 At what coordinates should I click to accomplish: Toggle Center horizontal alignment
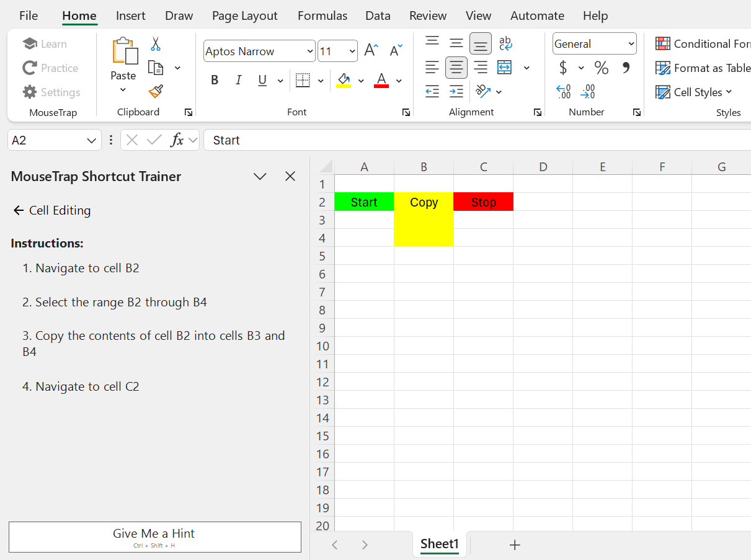point(456,68)
